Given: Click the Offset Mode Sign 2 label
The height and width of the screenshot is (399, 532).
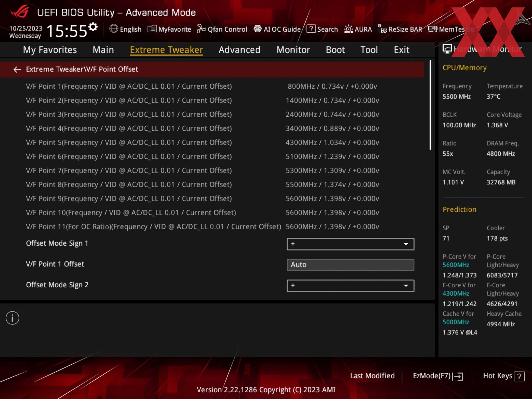Looking at the screenshot, I should [57, 285].
